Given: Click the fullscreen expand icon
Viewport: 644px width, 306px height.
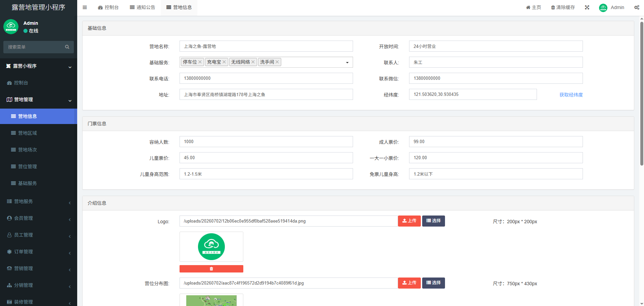Looking at the screenshot, I should pos(587,7).
